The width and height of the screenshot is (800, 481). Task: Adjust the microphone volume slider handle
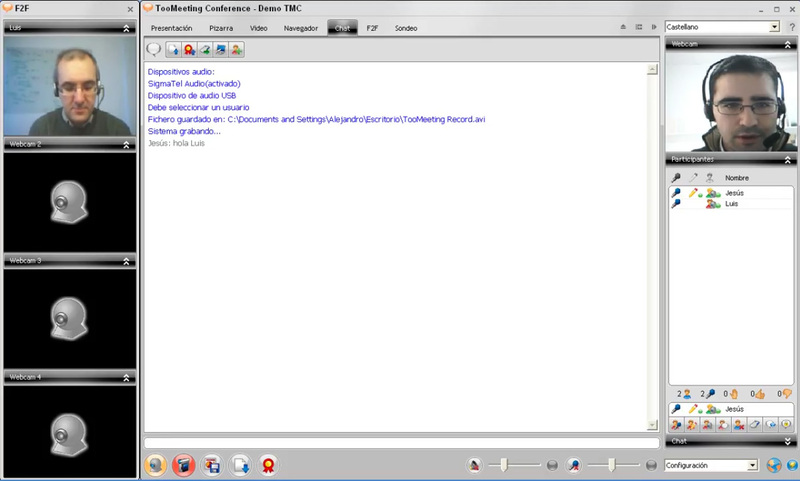tap(612, 465)
